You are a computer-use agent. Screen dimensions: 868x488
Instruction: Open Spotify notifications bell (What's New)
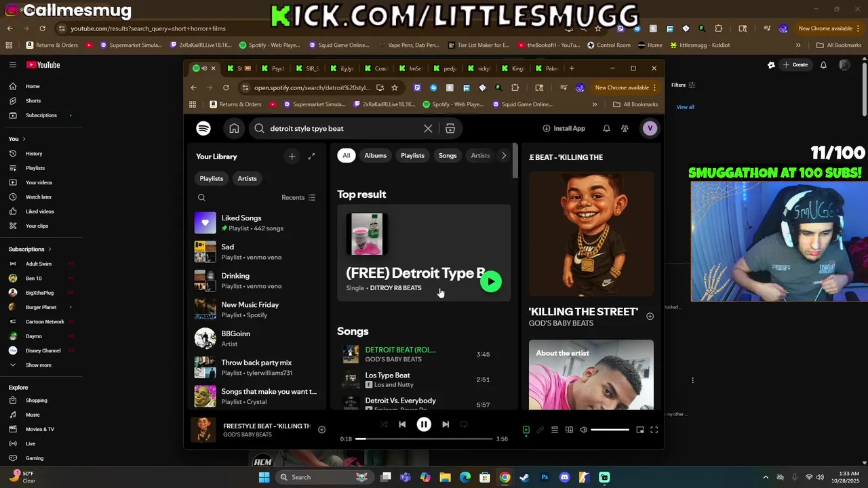point(606,128)
